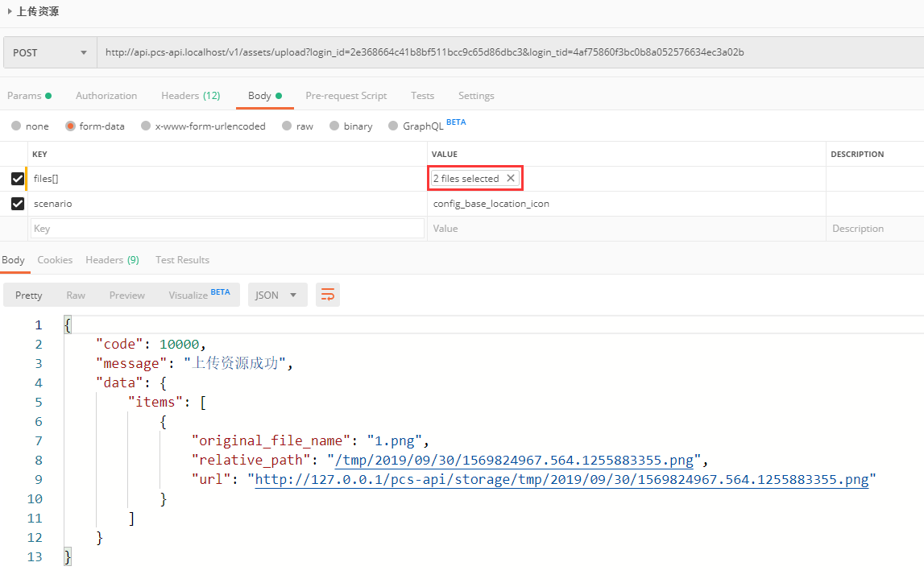924x587 pixels.
Task: Select the binary body radio button
Action: tap(334, 126)
